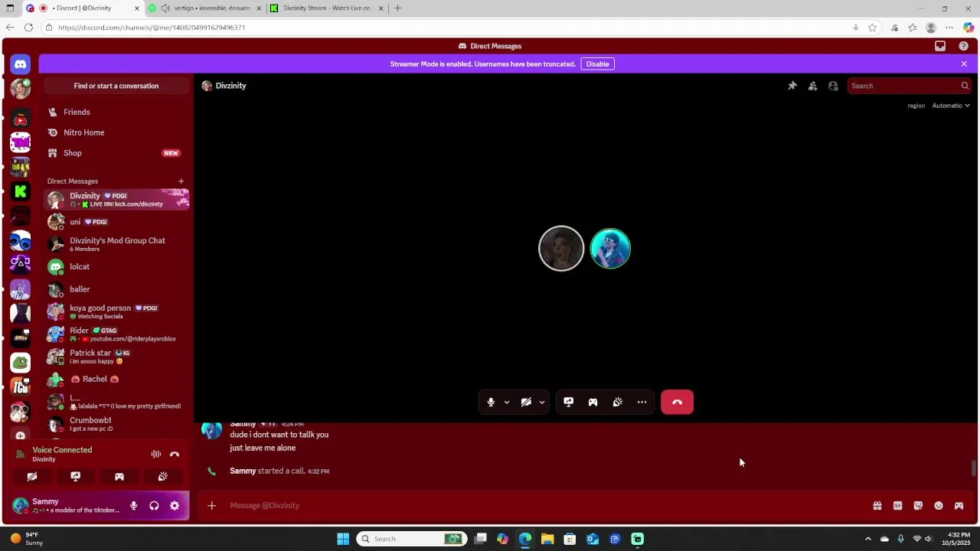Open lolcat direct message
The width and height of the screenshot is (980, 551).
pos(116,267)
